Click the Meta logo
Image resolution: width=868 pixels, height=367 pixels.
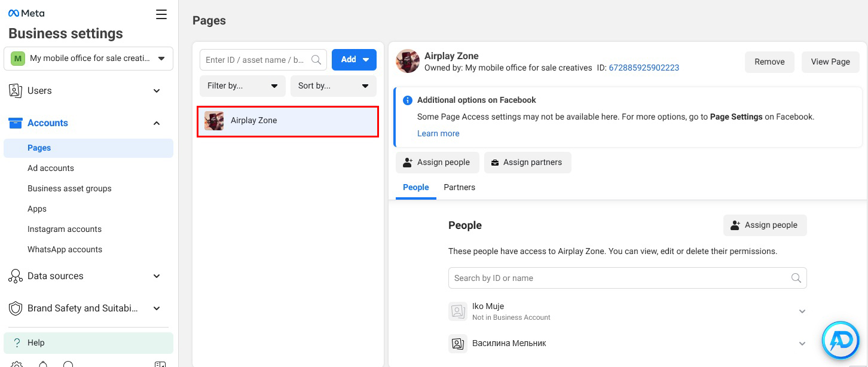[26, 13]
